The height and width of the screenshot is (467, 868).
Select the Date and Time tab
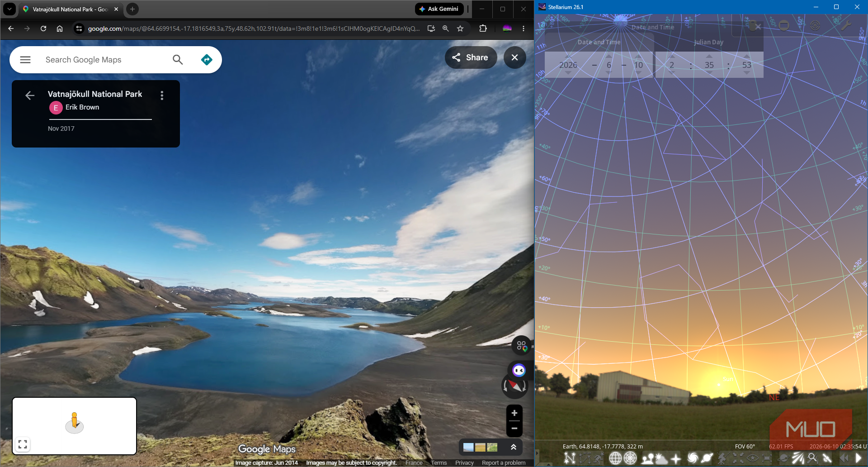[x=599, y=42]
